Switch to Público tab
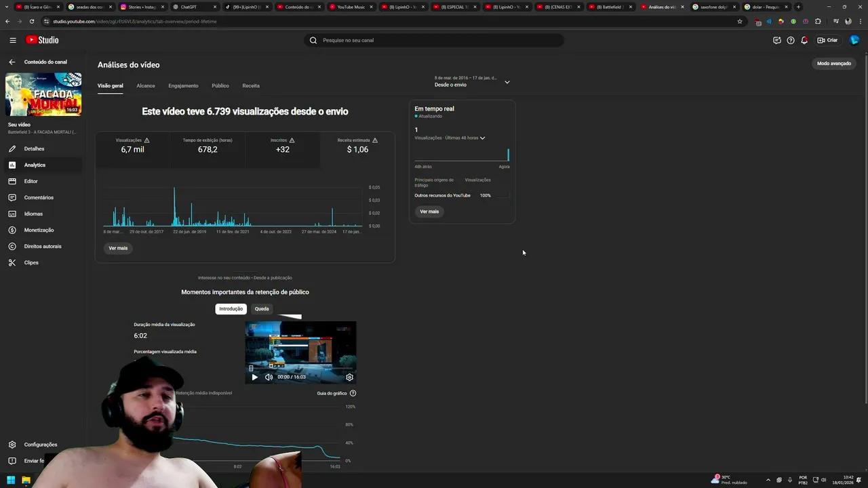868x488 pixels. [220, 86]
